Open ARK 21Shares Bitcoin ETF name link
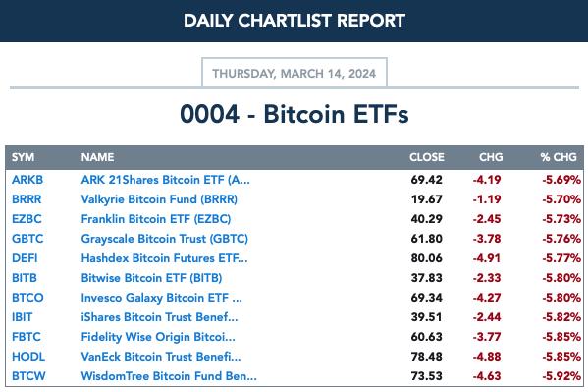 [165, 180]
